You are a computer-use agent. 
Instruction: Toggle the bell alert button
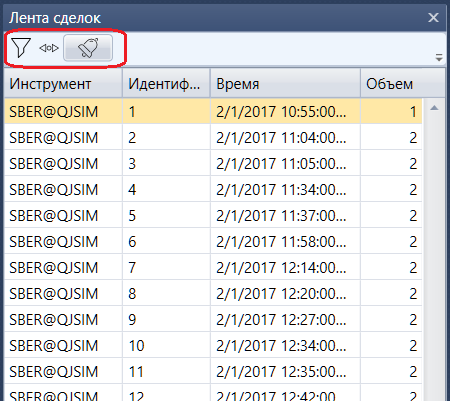pyautogui.click(x=88, y=48)
